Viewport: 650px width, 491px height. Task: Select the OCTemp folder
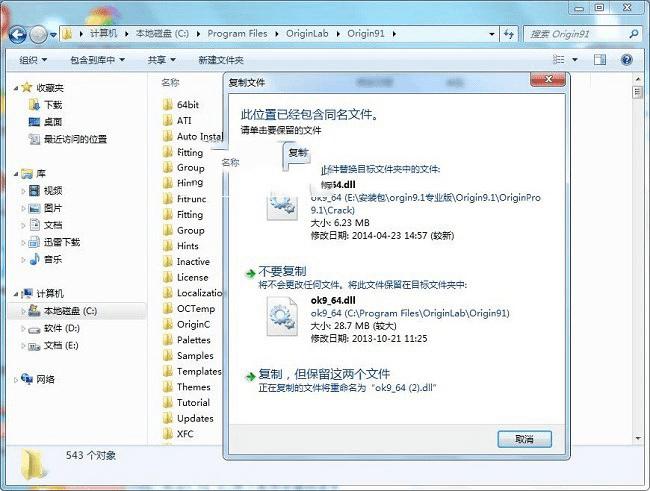(x=196, y=309)
